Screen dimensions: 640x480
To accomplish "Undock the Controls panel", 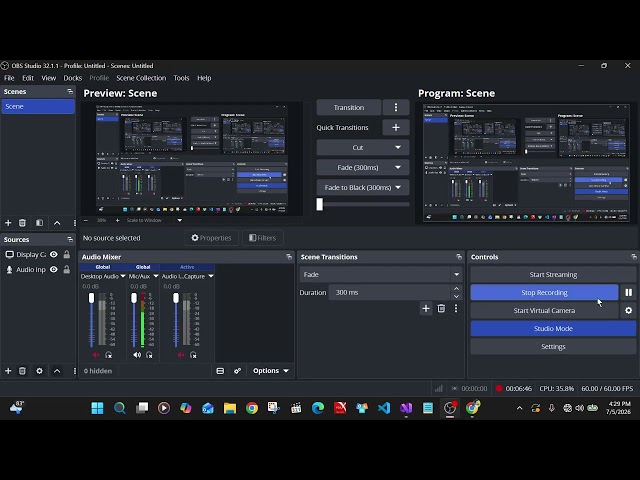I will 633,257.
